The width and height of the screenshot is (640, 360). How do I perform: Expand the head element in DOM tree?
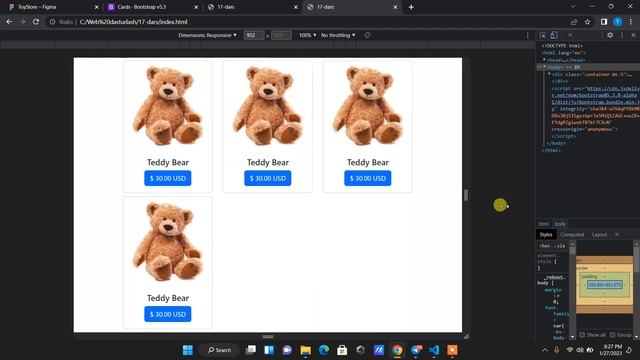click(x=544, y=60)
